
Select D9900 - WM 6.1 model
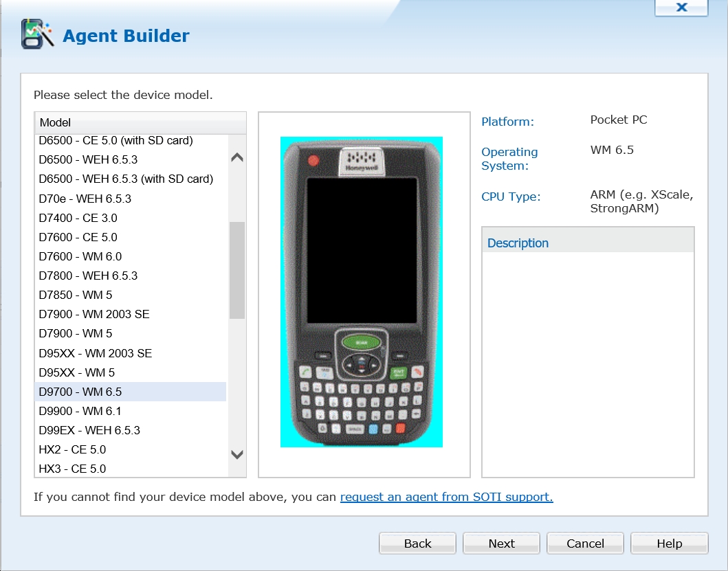tap(80, 411)
